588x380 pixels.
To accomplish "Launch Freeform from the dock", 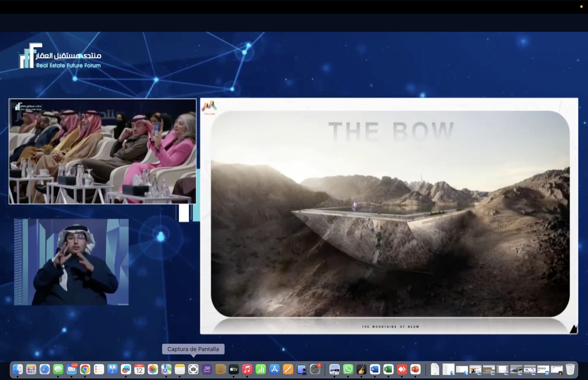I will click(x=126, y=369).
